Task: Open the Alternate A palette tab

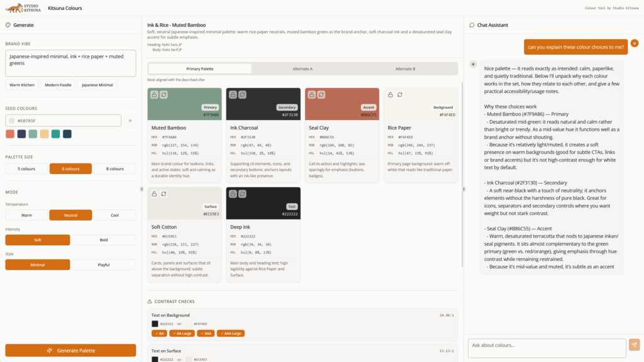Action: (x=303, y=69)
